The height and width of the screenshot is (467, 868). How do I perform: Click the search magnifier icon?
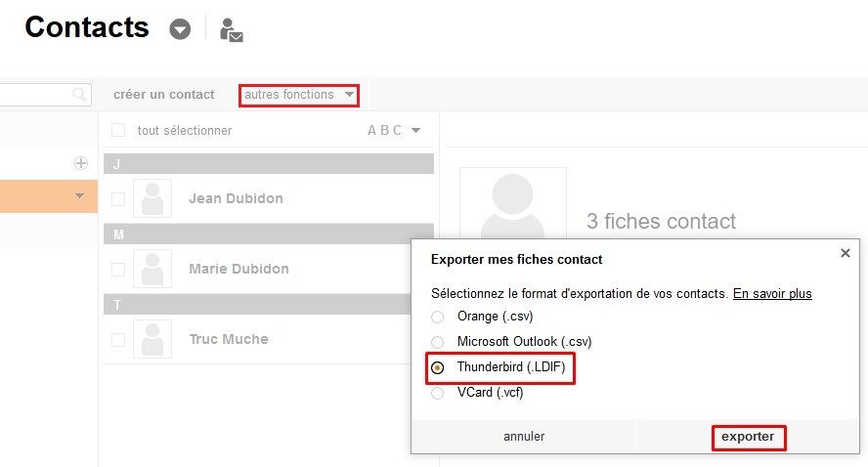click(x=79, y=95)
